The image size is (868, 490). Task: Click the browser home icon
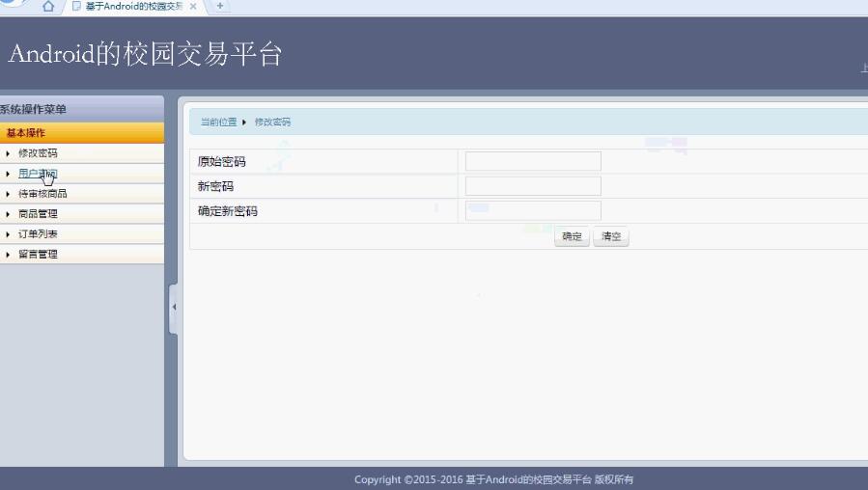(48, 6)
